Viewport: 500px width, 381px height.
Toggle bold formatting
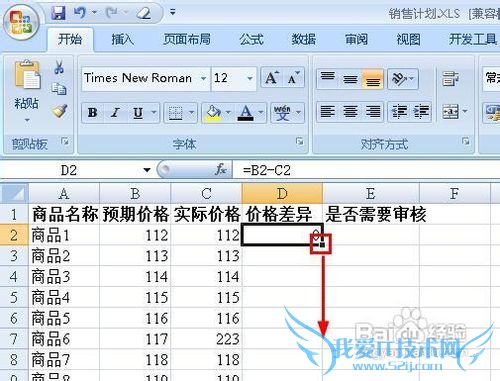click(x=93, y=113)
